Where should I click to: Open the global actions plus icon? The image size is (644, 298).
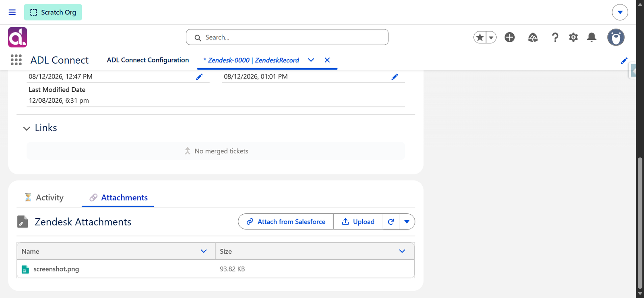click(x=510, y=37)
